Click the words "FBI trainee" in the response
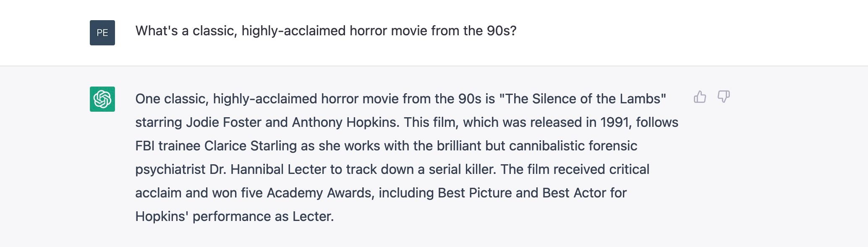 pos(168,146)
